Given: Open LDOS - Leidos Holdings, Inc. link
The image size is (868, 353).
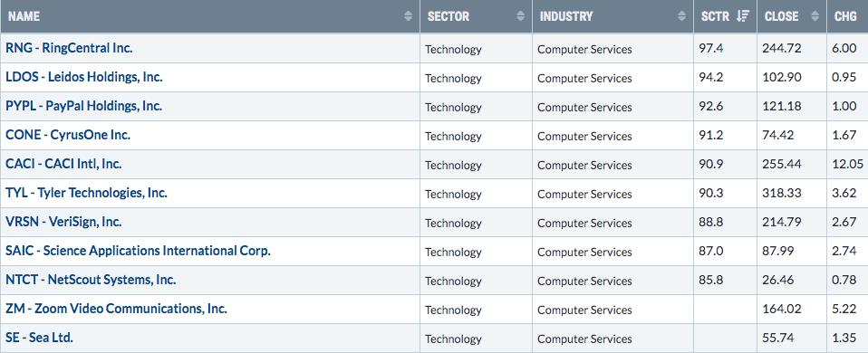Looking at the screenshot, I should (84, 78).
